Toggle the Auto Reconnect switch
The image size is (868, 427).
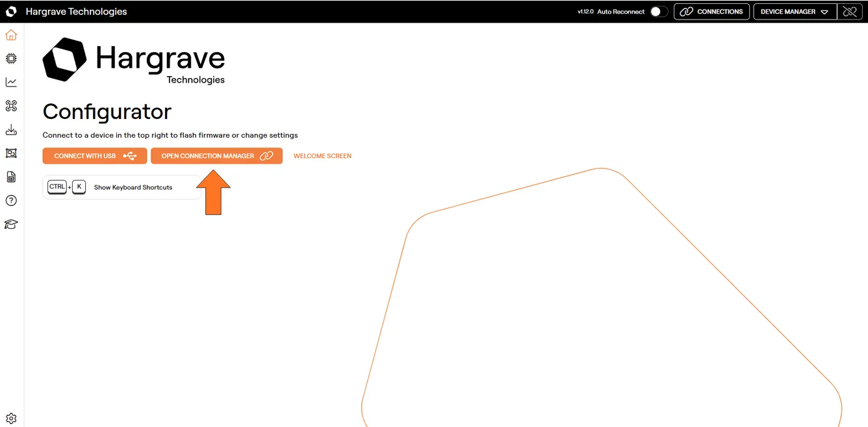[659, 12]
